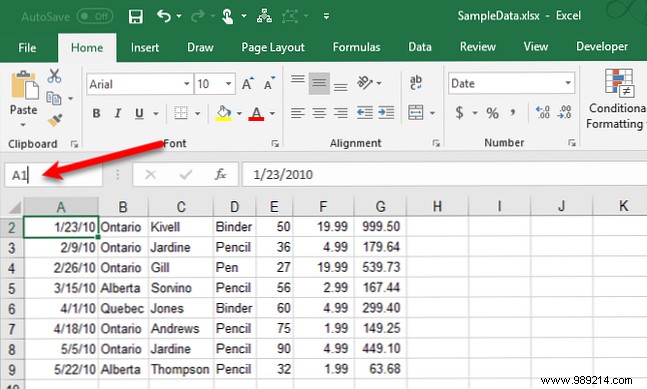Customize Quick Access Toolbar arrow
The width and height of the screenshot is (647, 389).
coord(326,17)
